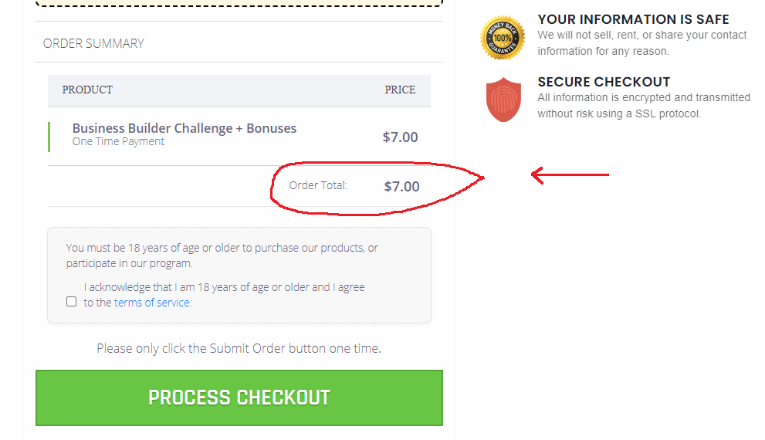This screenshot has height=440, width=765.
Task: Click the PRODUCT column header
Action: pos(87,90)
